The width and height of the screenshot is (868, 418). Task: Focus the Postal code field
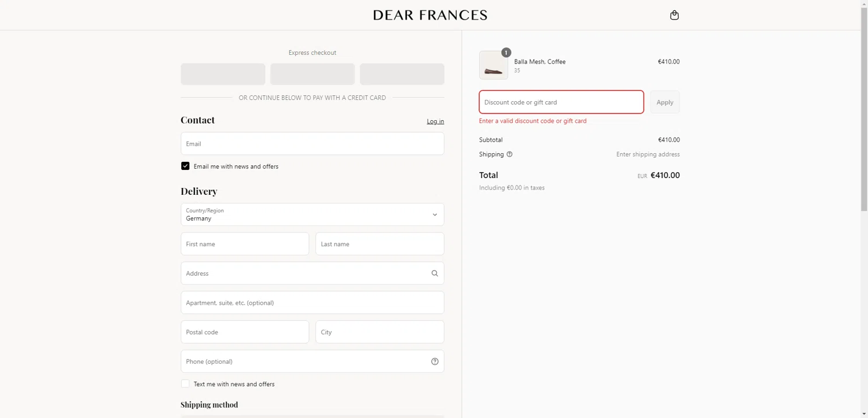click(245, 332)
